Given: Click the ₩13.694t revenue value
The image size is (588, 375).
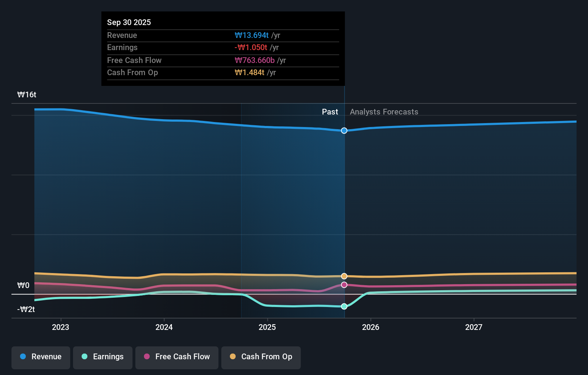Looking at the screenshot, I should [x=252, y=35].
